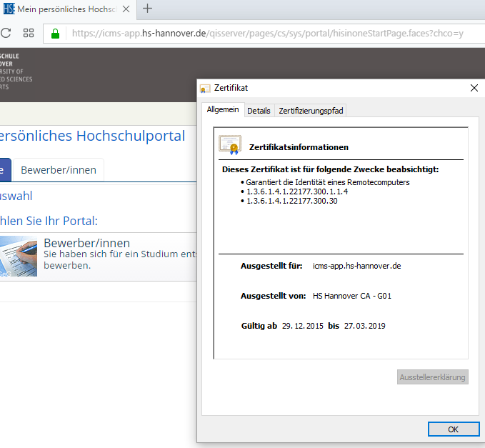
Task: Click the HS favicon on the tab
Action: (x=9, y=9)
